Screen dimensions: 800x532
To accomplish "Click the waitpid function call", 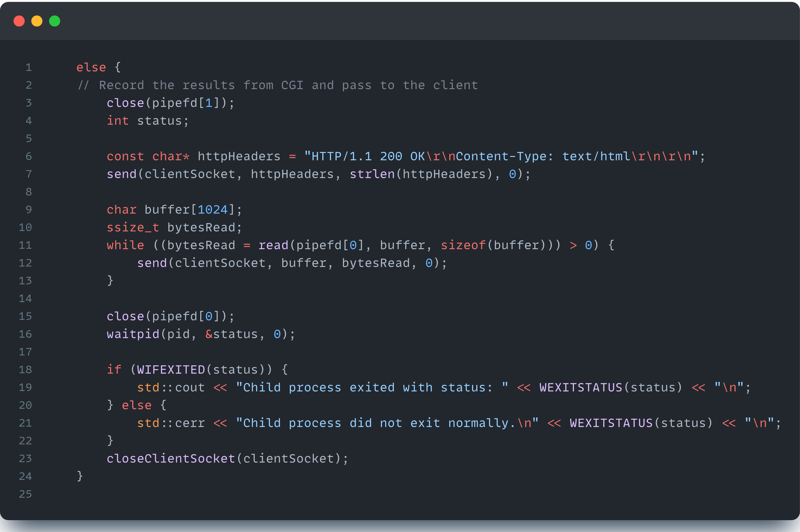I will click(133, 334).
